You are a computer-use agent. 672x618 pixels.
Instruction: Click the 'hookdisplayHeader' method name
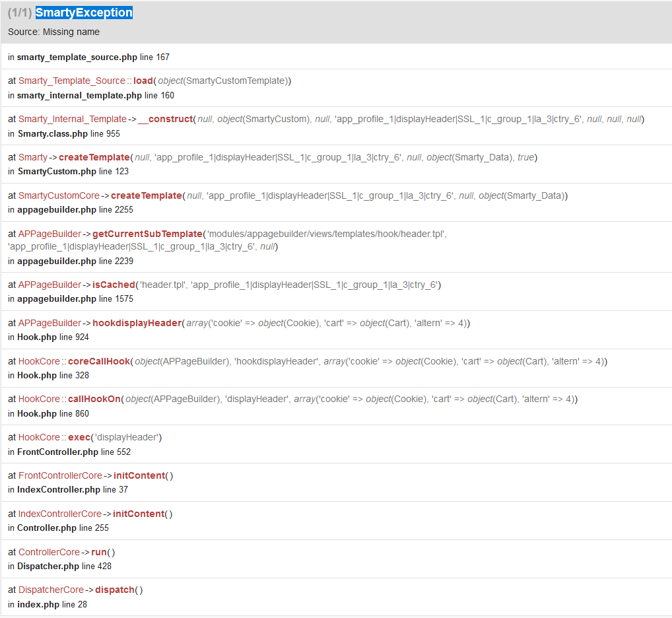pyautogui.click(x=137, y=323)
